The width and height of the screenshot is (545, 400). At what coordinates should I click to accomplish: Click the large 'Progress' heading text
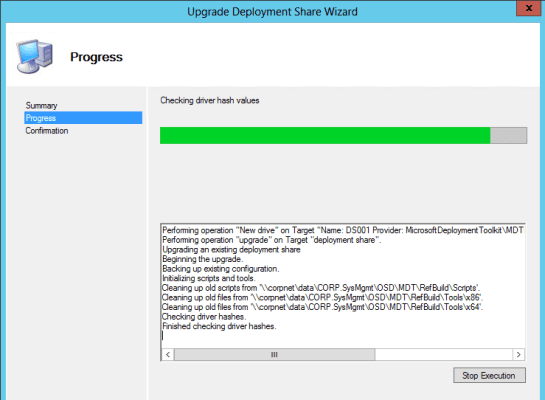(96, 57)
